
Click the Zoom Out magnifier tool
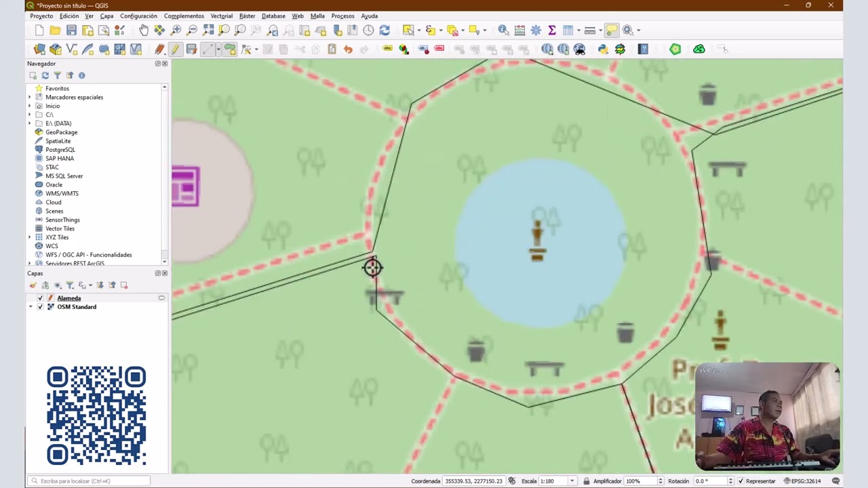[192, 30]
